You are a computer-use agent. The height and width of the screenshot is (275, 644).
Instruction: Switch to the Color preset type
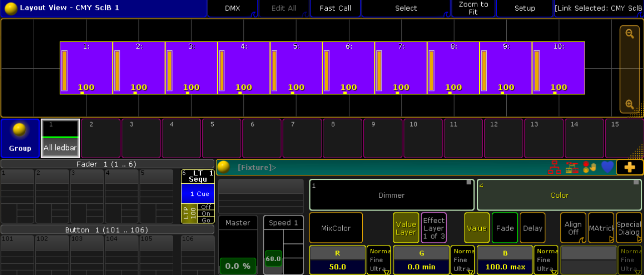pos(559,195)
